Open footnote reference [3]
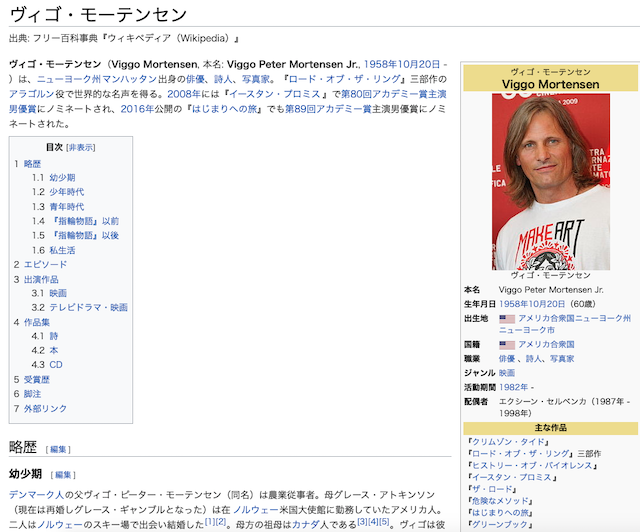The image size is (640, 532). coord(362,521)
